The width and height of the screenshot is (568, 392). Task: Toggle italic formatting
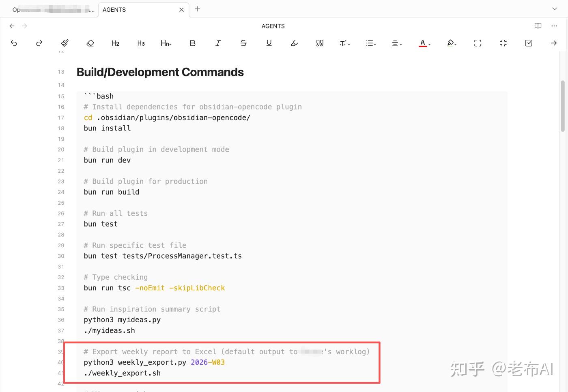tap(218, 43)
